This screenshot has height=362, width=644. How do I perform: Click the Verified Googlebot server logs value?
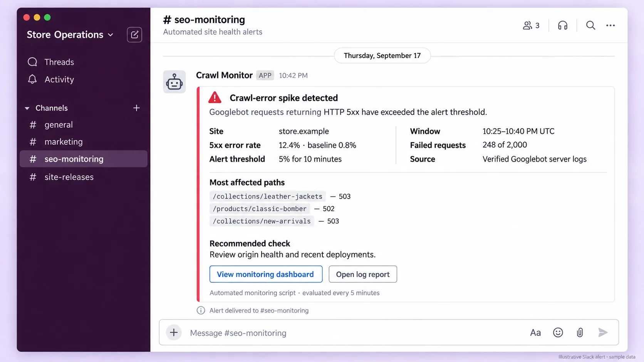click(x=535, y=159)
